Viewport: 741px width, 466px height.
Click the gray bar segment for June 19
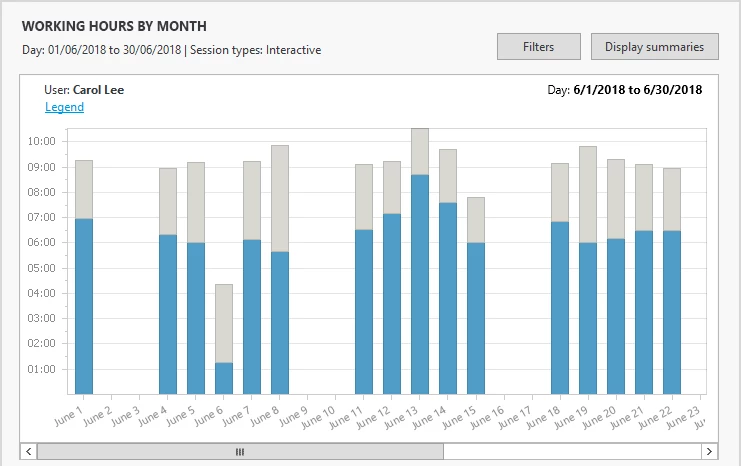click(x=588, y=194)
